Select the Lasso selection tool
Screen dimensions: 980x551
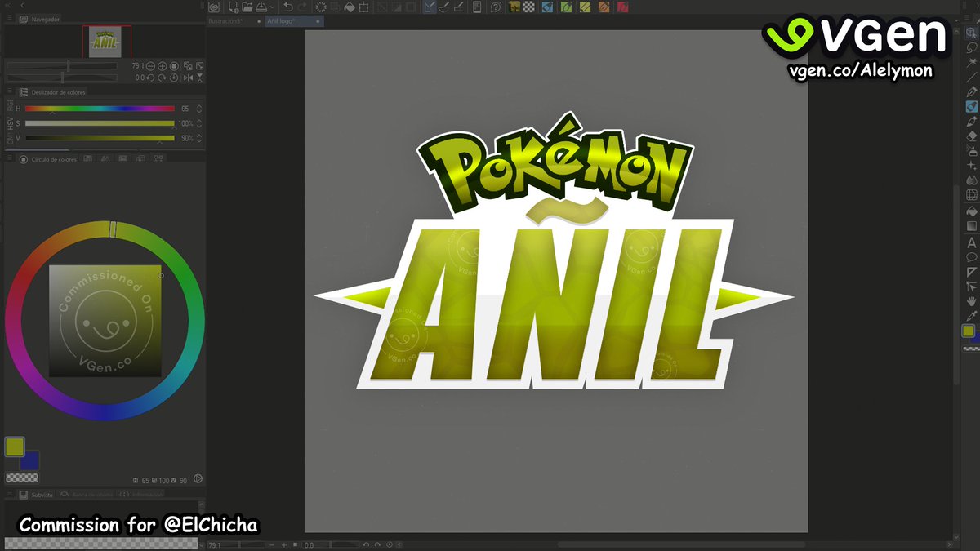tap(972, 47)
